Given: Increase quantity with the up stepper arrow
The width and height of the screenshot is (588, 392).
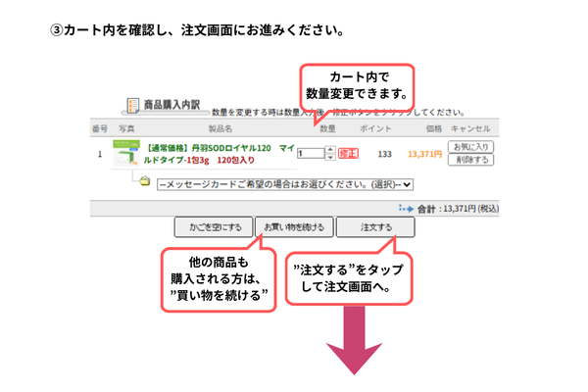Looking at the screenshot, I should (328, 150).
